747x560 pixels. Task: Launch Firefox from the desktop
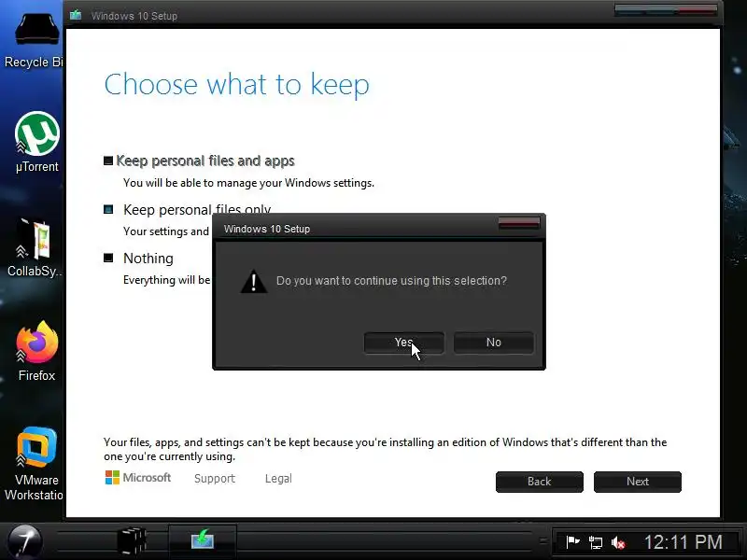click(x=36, y=351)
